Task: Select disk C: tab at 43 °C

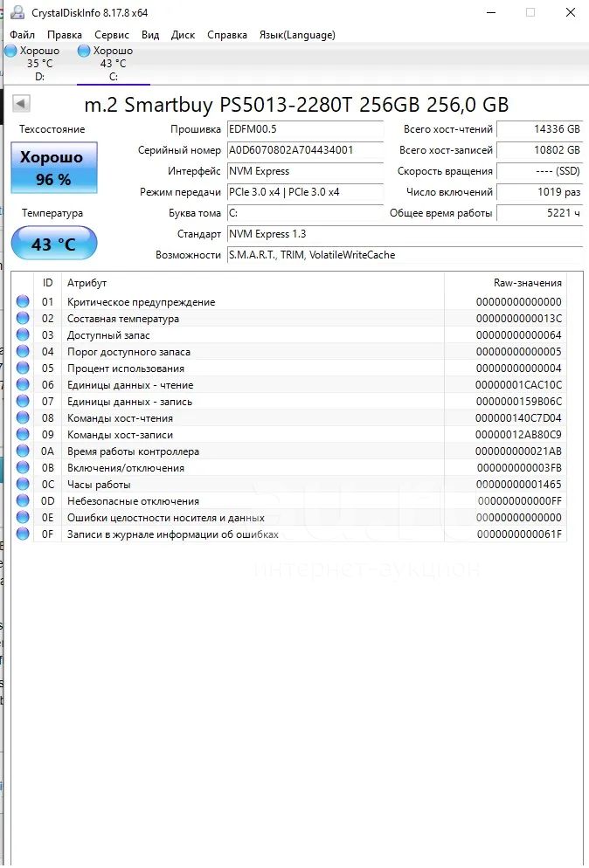Action: (113, 64)
